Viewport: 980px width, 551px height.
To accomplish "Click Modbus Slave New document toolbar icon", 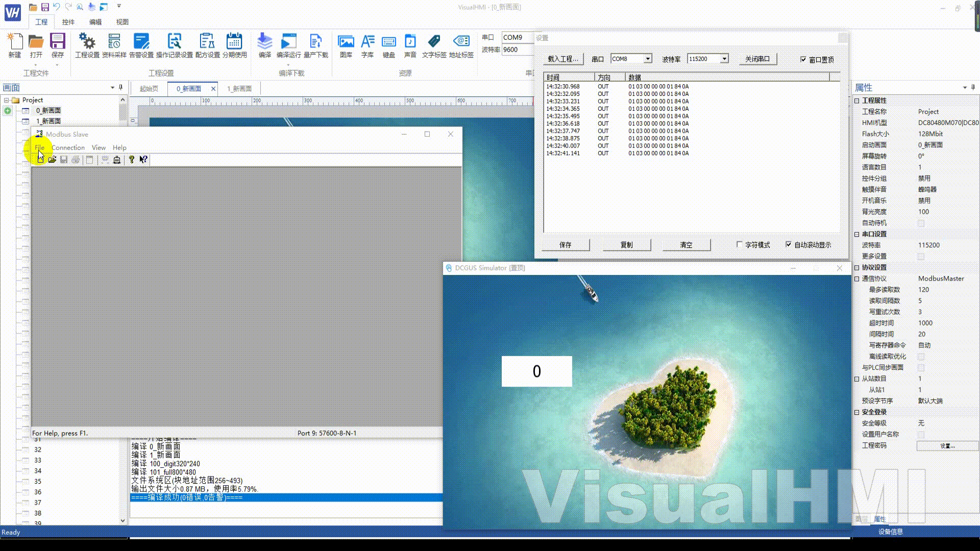I will coord(40,160).
